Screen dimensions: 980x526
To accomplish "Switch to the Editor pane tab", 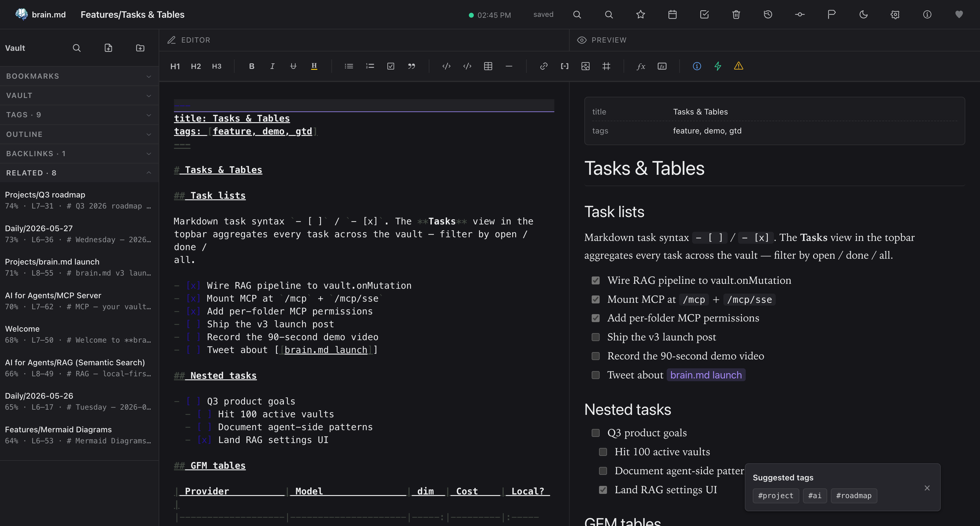I will [x=189, y=40].
